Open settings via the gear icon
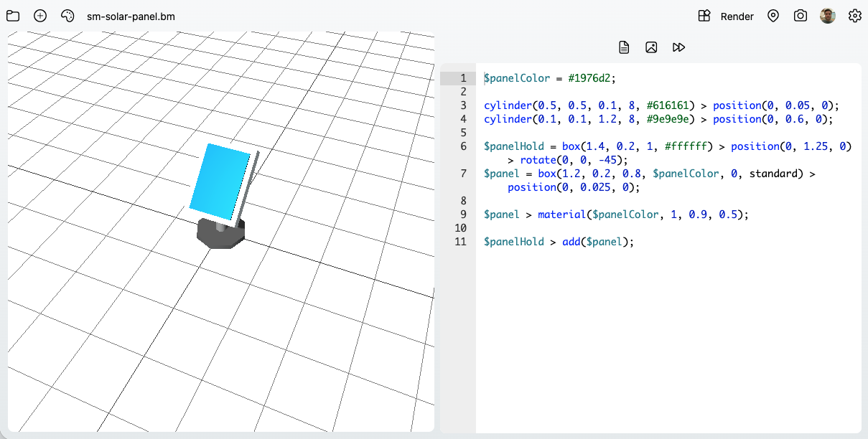Screen dimensions: 868x439 (854, 15)
